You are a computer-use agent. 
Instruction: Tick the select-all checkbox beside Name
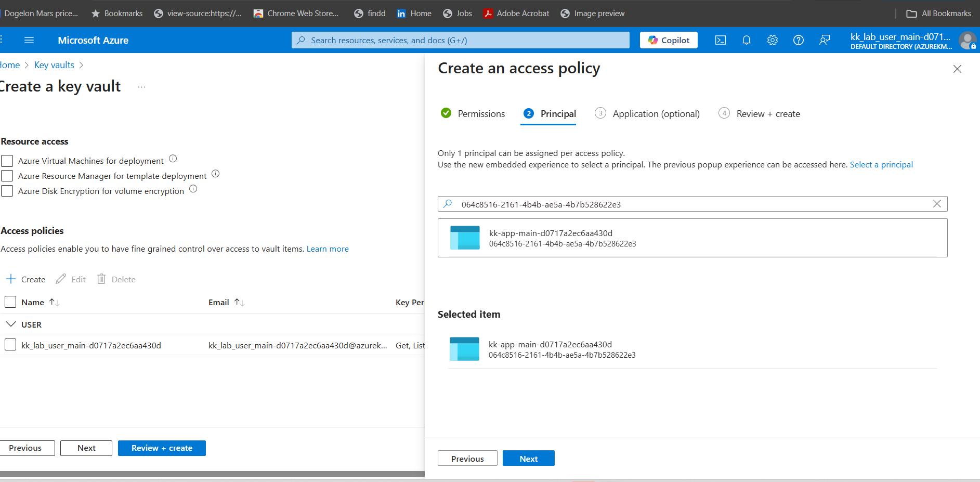tap(10, 302)
